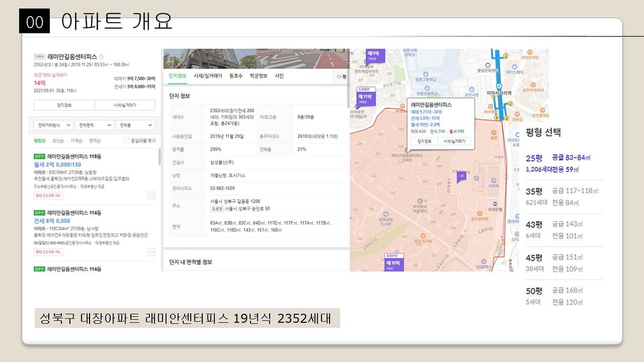The width and height of the screenshot is (644, 362).
Task: Sort listings by 최신순
Action: 58,141
